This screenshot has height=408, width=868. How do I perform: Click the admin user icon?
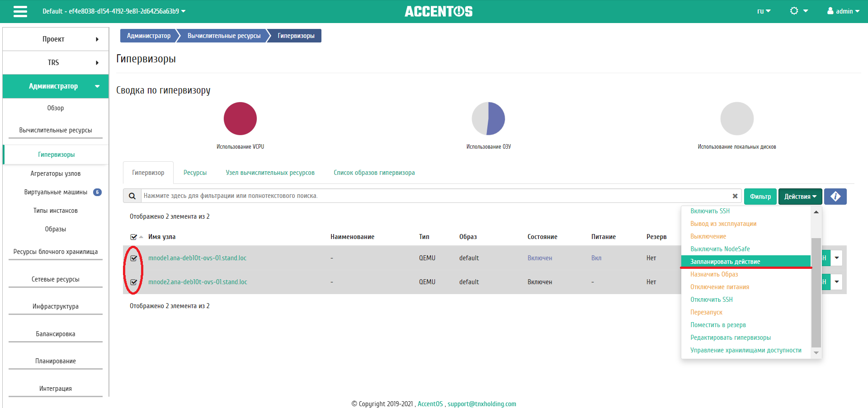point(830,11)
